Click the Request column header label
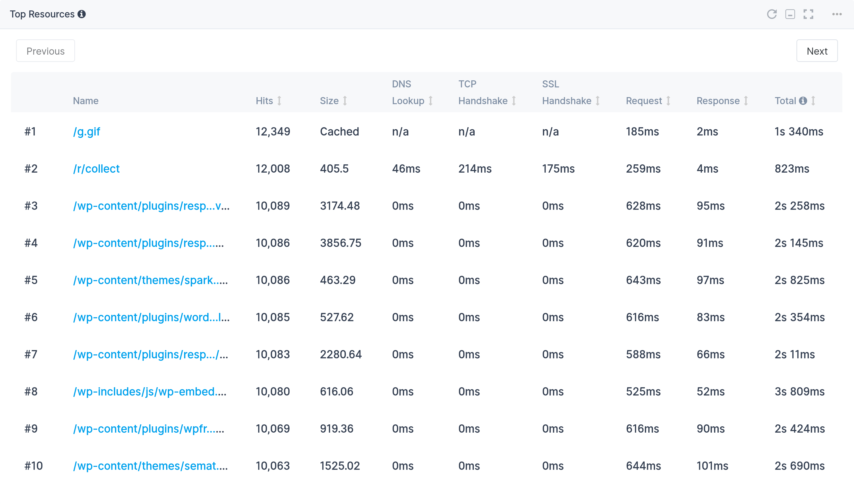 coord(644,101)
